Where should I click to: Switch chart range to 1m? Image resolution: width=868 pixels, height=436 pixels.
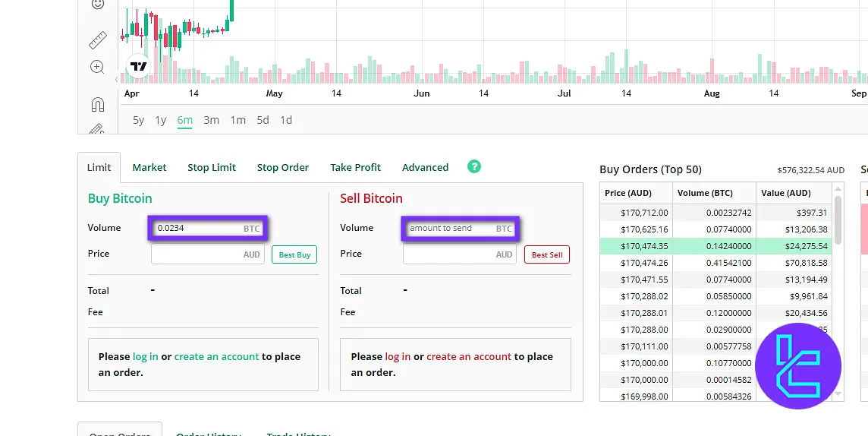pyautogui.click(x=238, y=120)
